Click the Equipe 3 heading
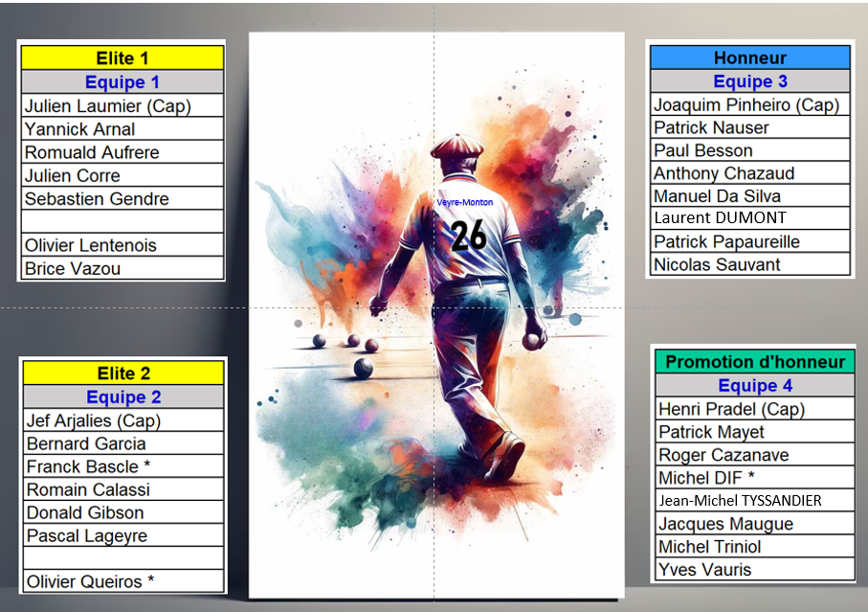 (750, 80)
